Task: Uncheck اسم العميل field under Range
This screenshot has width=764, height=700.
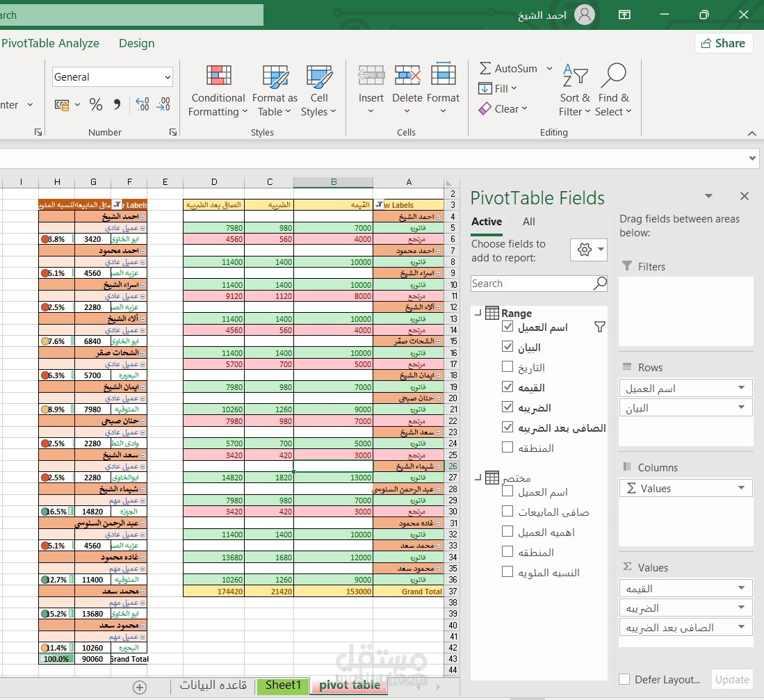Action: pyautogui.click(x=507, y=327)
